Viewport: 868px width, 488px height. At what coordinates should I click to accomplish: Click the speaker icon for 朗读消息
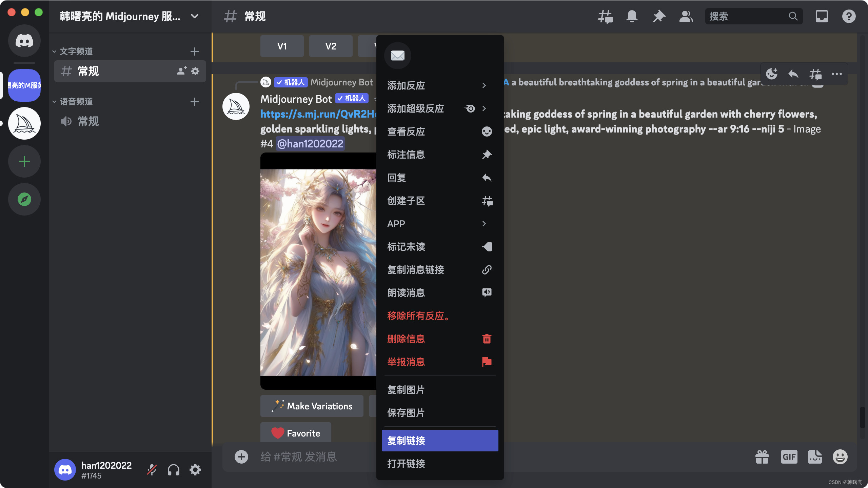point(487,292)
